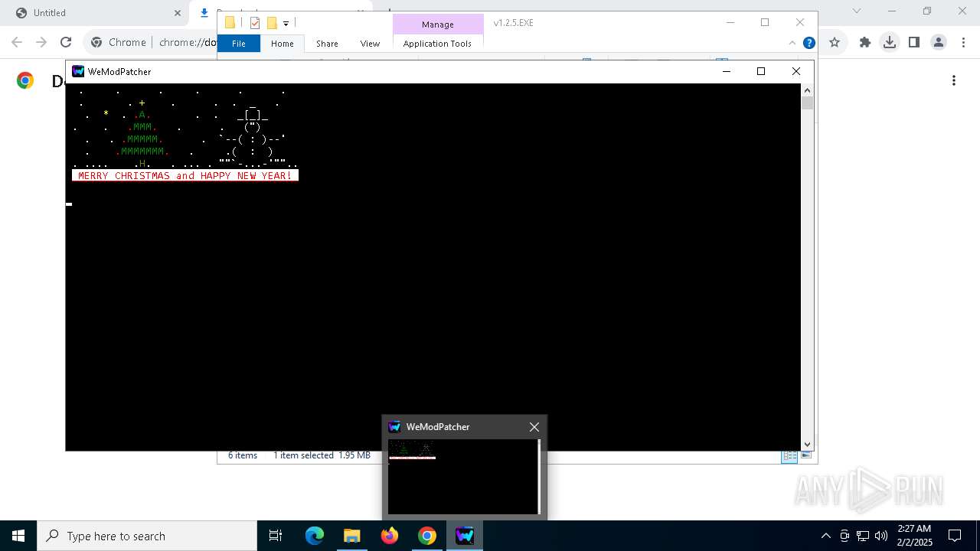Go forward in Chrome

pyautogui.click(x=41, y=42)
